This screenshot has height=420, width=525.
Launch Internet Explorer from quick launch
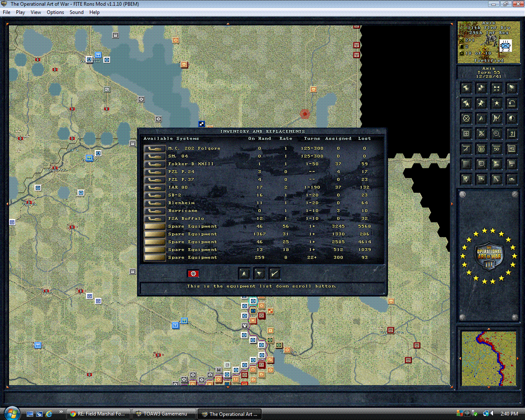tap(49, 414)
